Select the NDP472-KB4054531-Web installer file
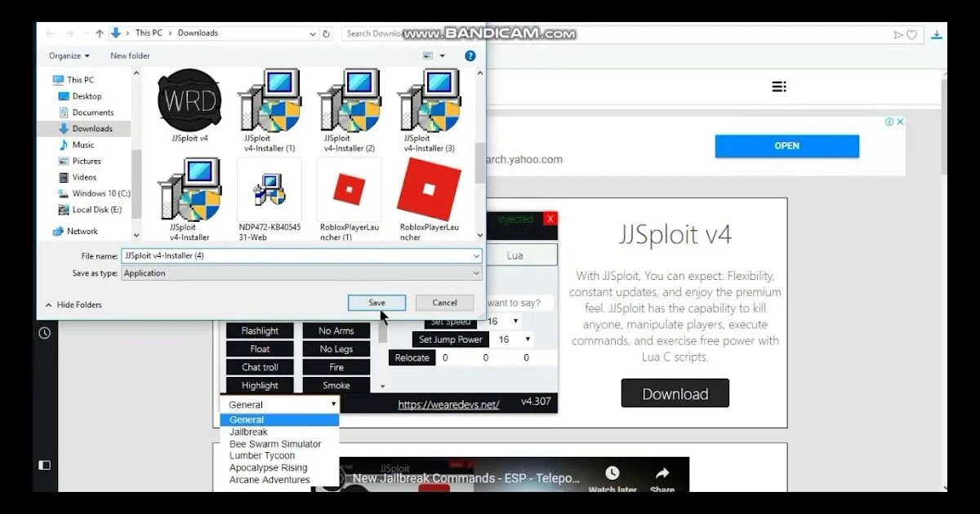980x514 pixels. tap(269, 200)
